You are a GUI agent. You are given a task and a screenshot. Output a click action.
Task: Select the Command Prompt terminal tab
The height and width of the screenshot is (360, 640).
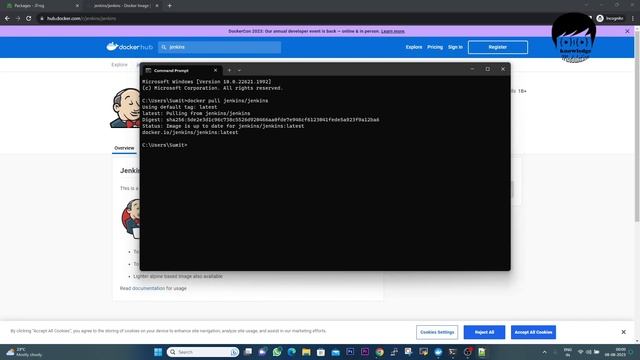click(182, 70)
